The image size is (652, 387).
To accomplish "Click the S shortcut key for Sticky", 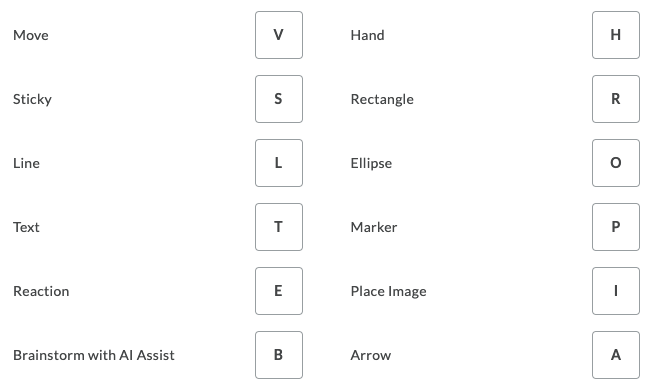I will tap(279, 99).
